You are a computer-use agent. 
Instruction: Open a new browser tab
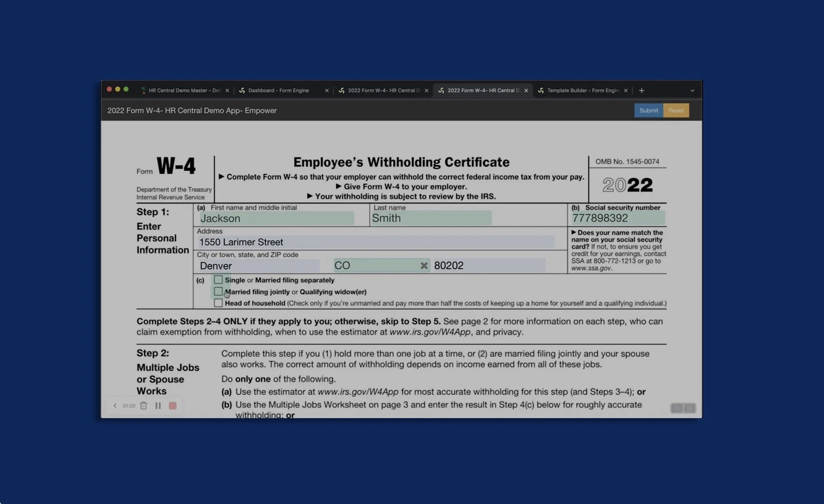(x=641, y=90)
